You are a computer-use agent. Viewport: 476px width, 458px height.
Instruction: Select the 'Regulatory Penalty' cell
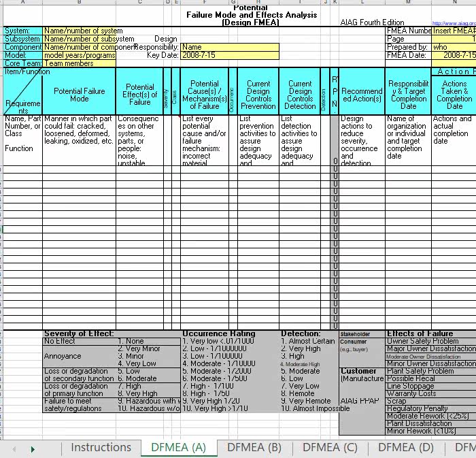coord(431,408)
